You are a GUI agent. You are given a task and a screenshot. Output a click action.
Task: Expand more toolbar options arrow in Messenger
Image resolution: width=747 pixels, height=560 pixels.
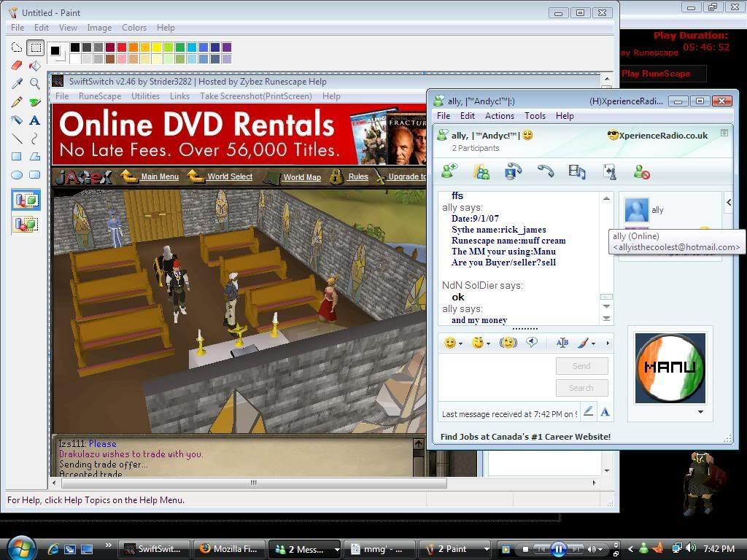tap(608, 343)
